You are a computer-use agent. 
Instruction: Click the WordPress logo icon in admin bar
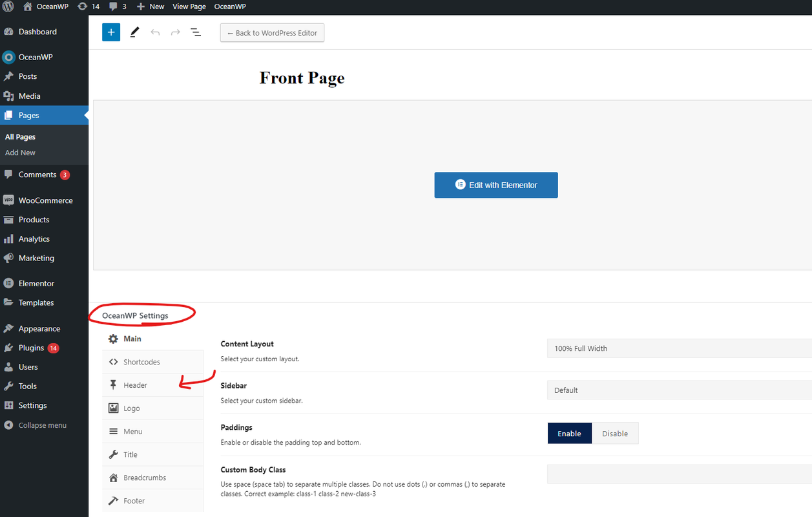click(8, 6)
